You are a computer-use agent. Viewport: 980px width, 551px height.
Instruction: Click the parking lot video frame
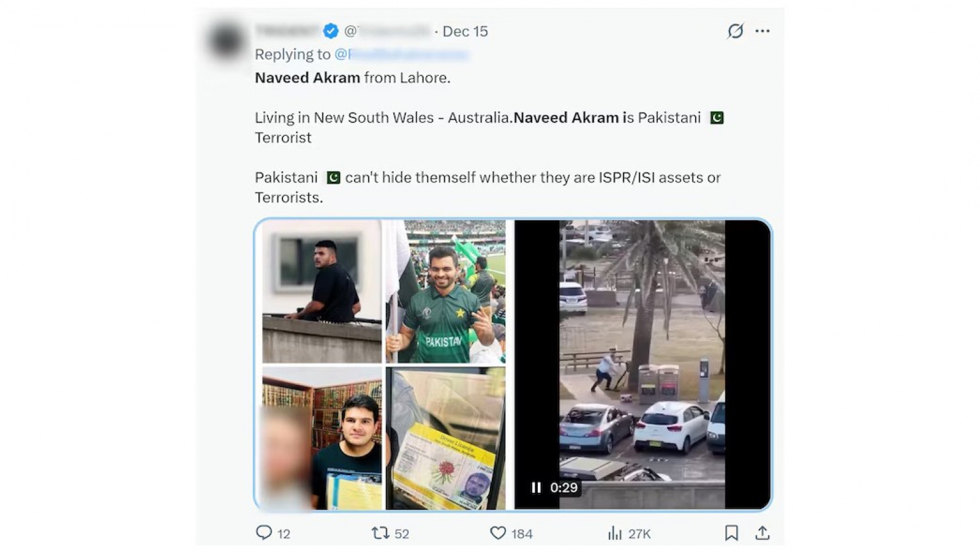642,364
